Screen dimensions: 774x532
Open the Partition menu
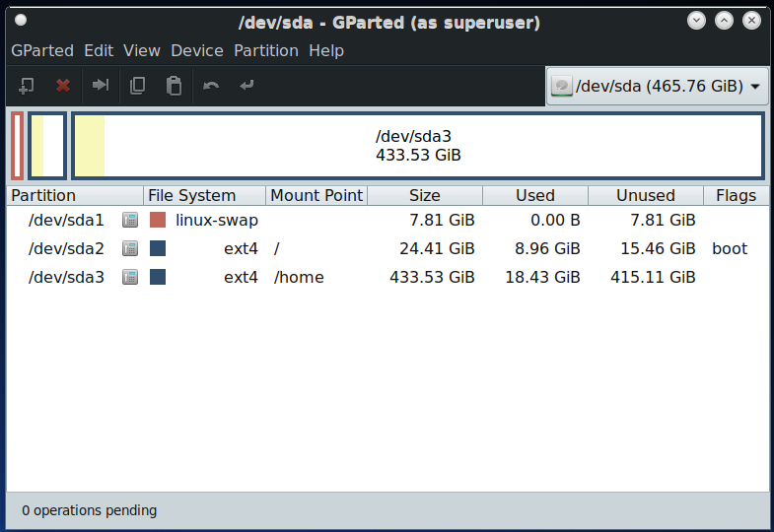[x=266, y=51]
